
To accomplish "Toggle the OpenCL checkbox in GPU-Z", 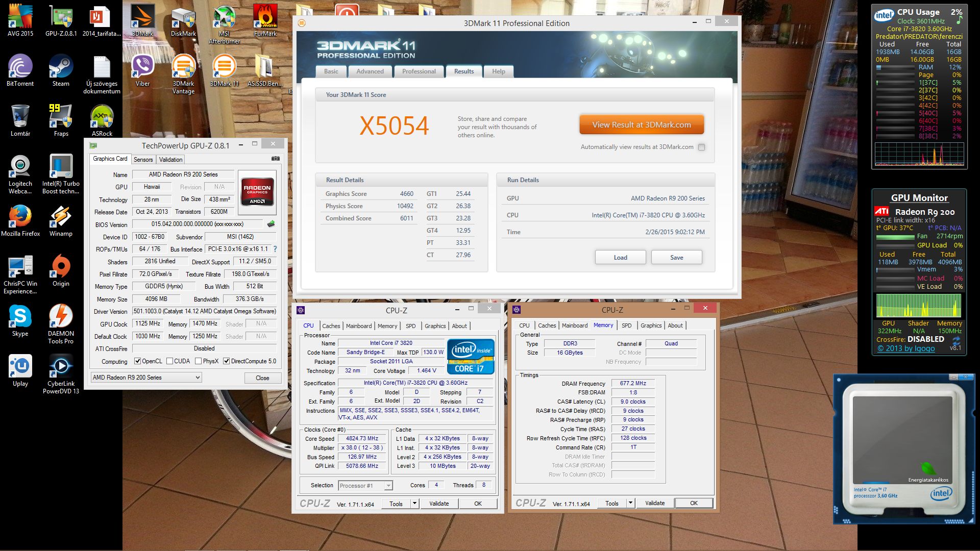I will 137,361.
